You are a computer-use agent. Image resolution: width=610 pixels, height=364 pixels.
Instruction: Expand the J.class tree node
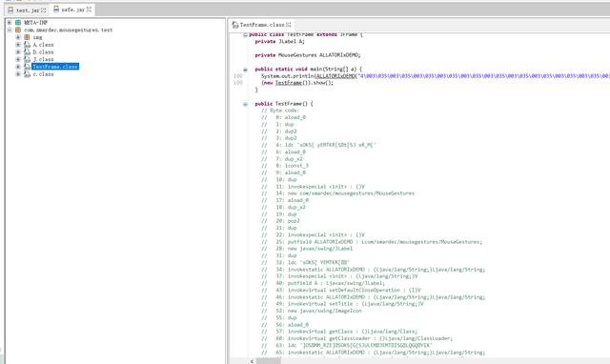click(18, 59)
